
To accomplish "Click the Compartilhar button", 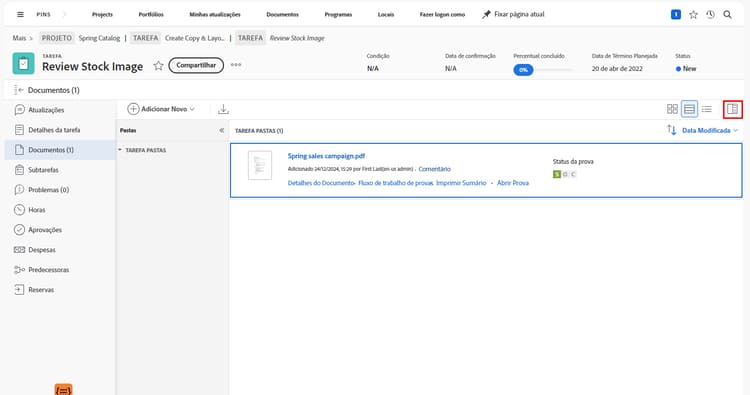I will coord(196,65).
